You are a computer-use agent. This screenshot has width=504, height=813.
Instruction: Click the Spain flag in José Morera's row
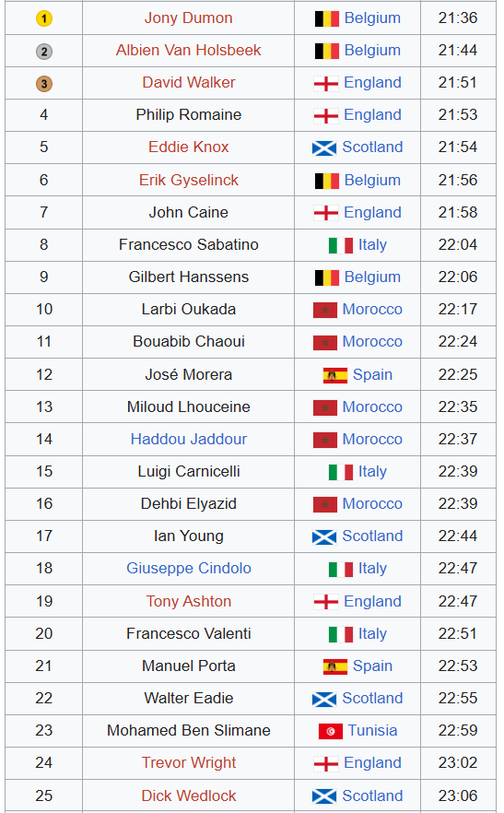click(335, 375)
